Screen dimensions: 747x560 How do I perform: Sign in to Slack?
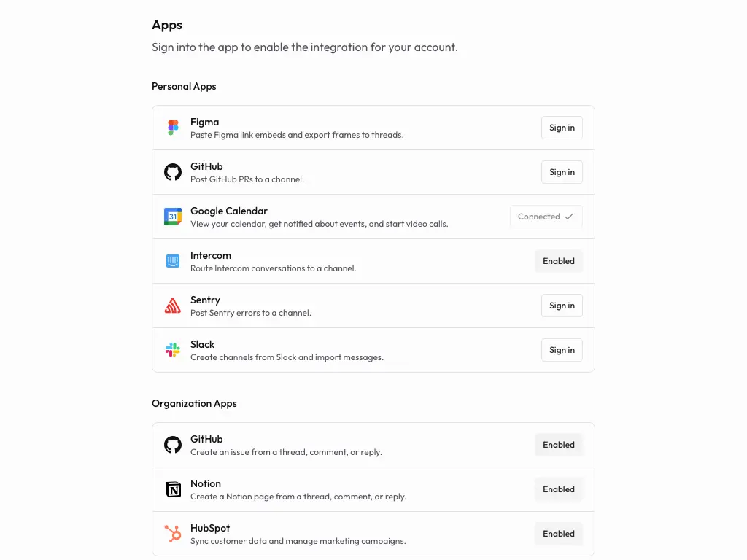(562, 350)
